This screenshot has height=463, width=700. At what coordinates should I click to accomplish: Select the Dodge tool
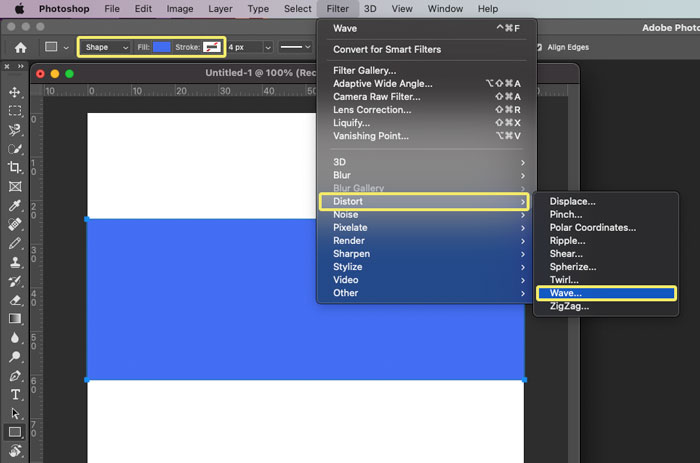[15, 357]
